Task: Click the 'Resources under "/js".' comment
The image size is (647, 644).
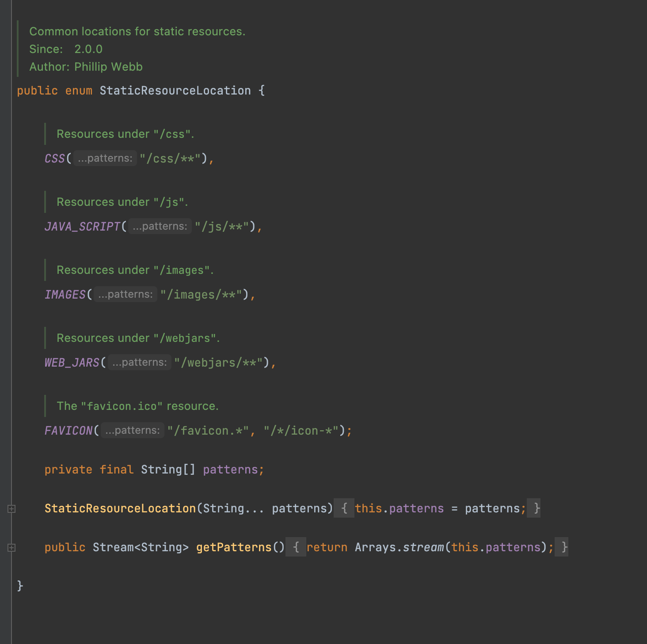Action: point(122,202)
